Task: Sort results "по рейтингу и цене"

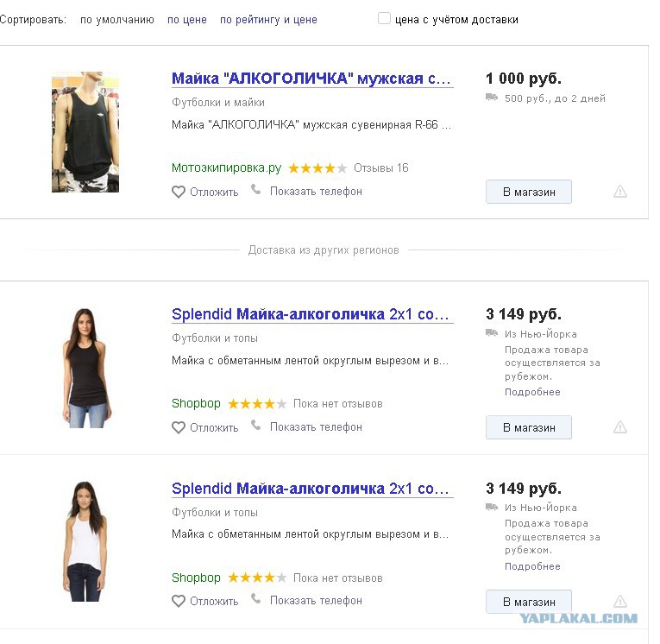Action: click(x=268, y=20)
